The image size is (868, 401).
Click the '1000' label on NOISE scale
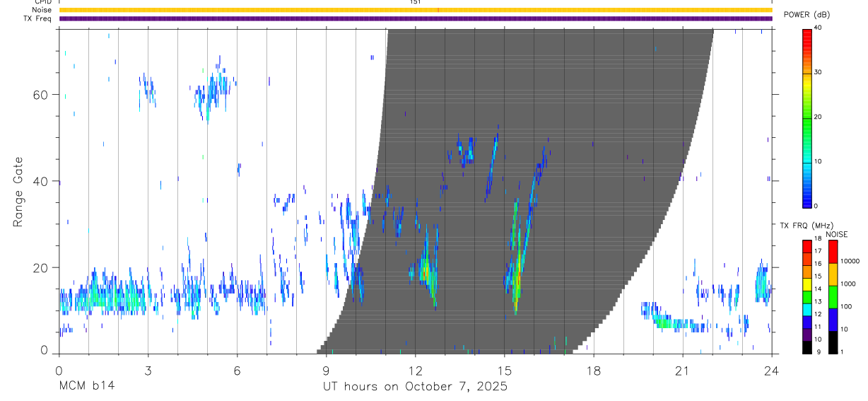pyautogui.click(x=848, y=284)
